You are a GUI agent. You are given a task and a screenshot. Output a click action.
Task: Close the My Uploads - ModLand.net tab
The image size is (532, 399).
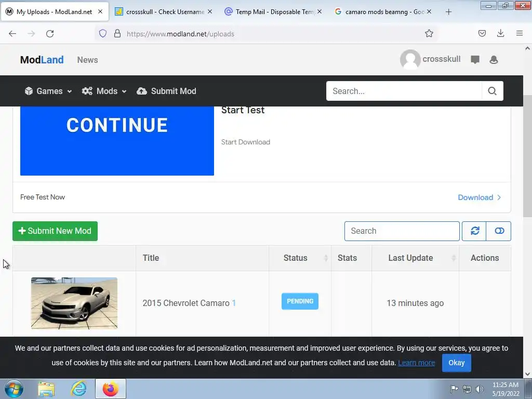[100, 11]
